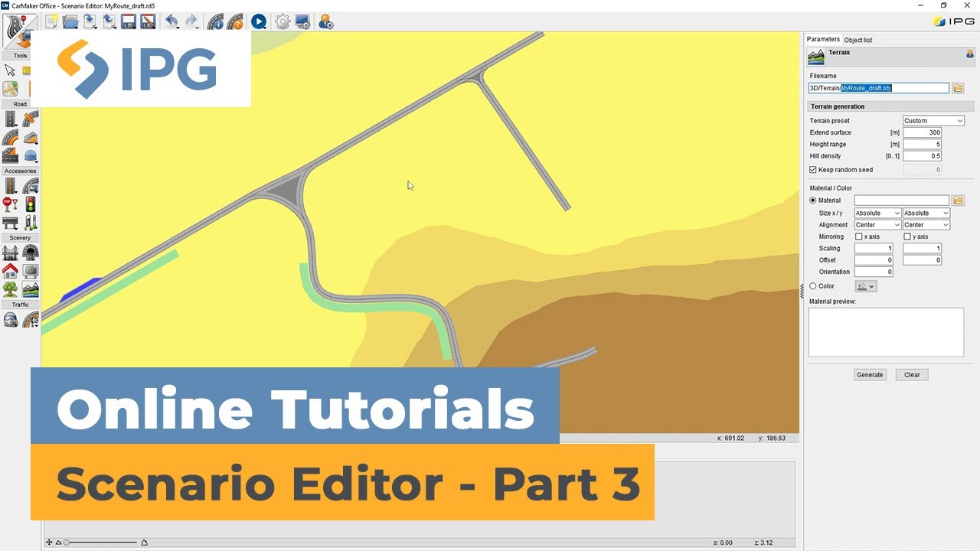980x551 pixels.
Task: Open the monitor display settings icon
Action: point(302,21)
